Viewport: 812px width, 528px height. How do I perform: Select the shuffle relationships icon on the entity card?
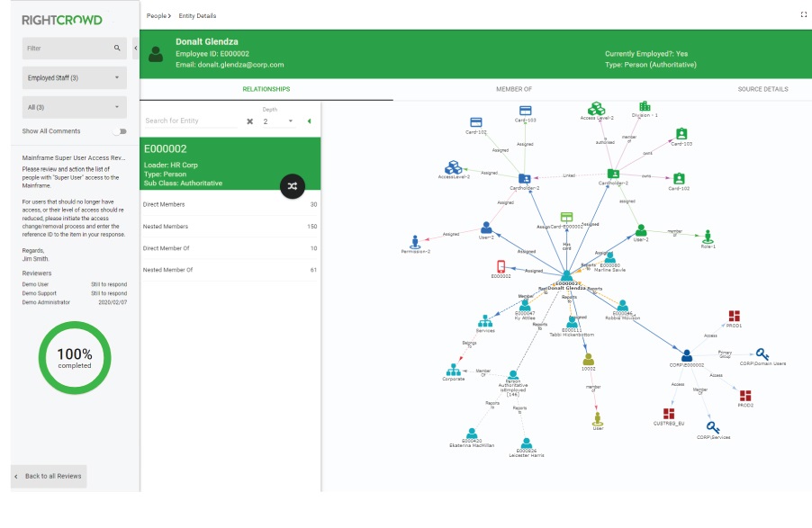292,186
